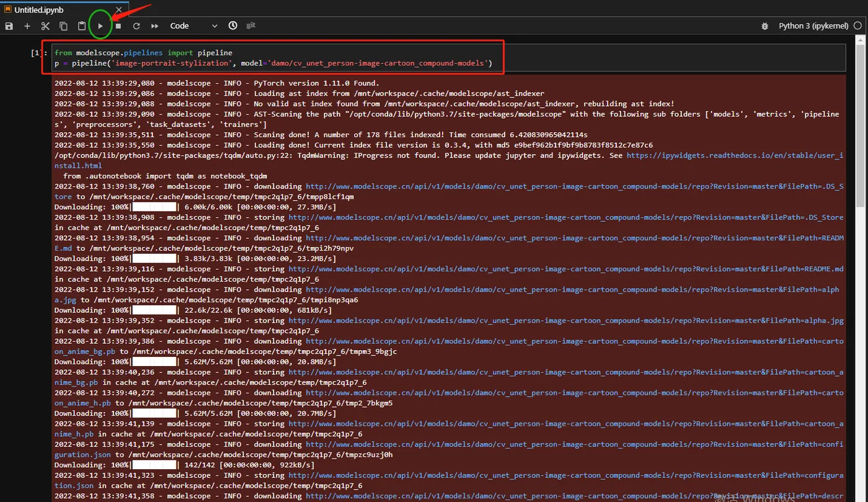The width and height of the screenshot is (868, 502).
Task: Click the kernel status circle indicator
Action: click(857, 26)
